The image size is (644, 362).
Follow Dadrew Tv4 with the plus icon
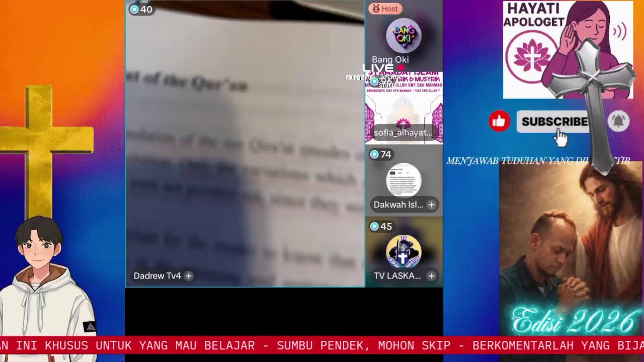click(189, 276)
